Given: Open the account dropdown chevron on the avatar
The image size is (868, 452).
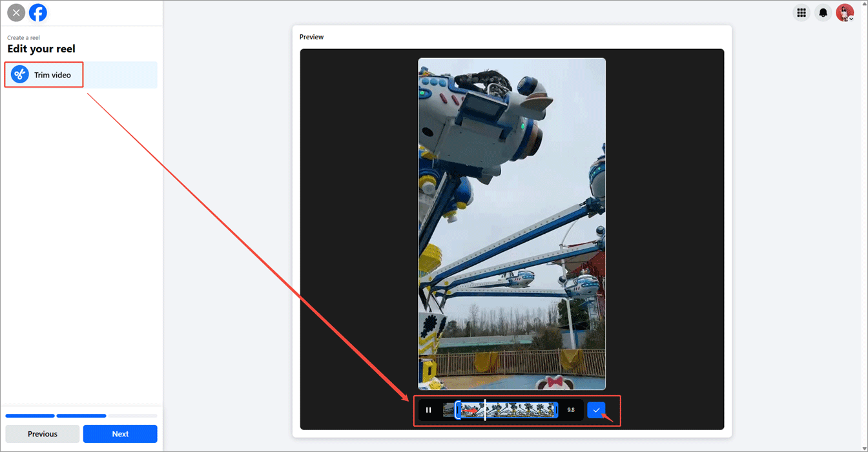Looking at the screenshot, I should [852, 18].
